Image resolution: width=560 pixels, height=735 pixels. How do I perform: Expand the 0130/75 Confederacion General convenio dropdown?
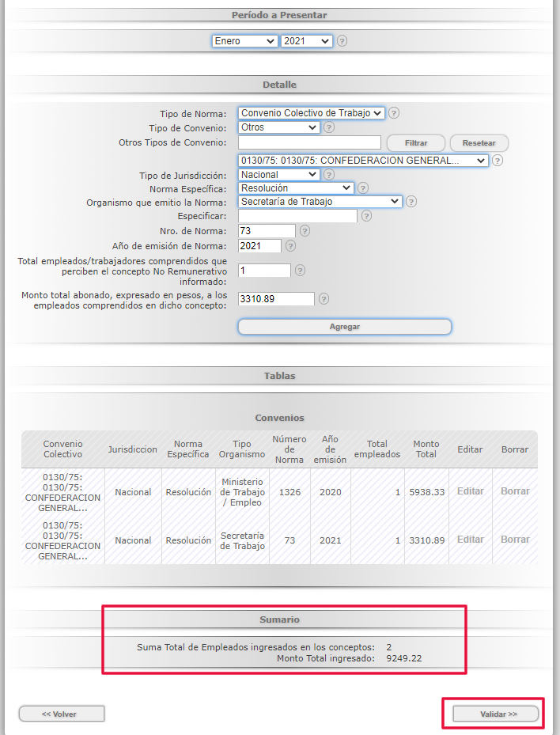[363, 161]
